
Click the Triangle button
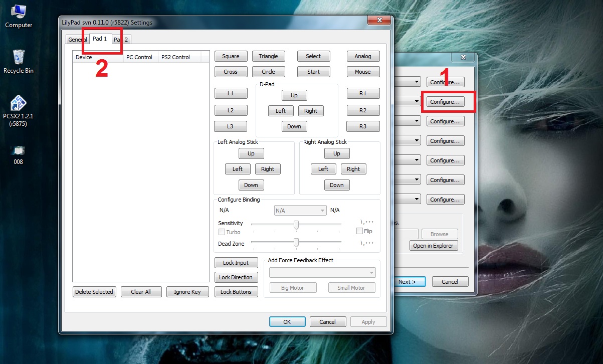[268, 56]
